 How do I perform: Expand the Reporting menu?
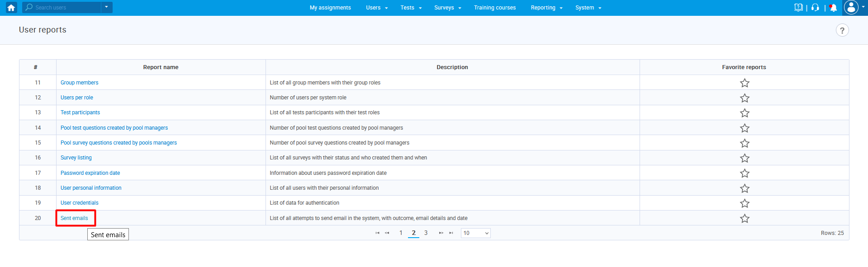point(546,8)
